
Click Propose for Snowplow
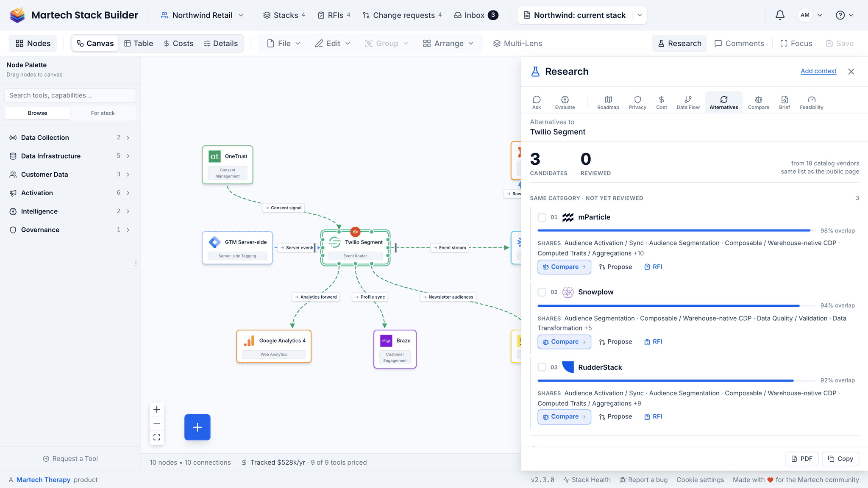(615, 342)
